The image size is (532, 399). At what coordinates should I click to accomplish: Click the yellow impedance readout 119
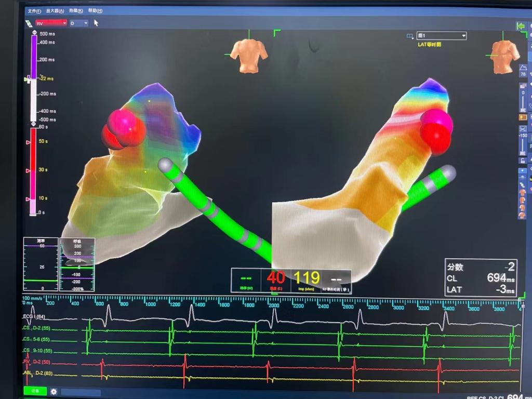[x=307, y=277]
